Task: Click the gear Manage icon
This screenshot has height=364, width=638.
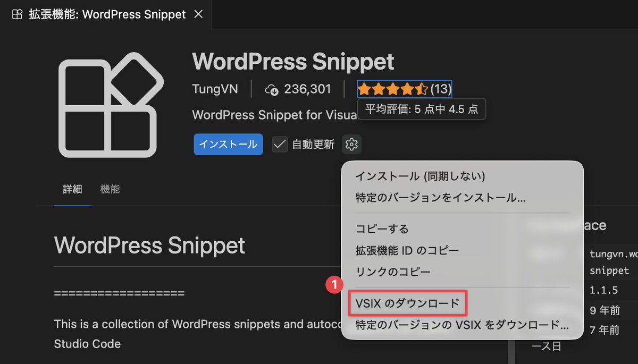Action: tap(352, 144)
